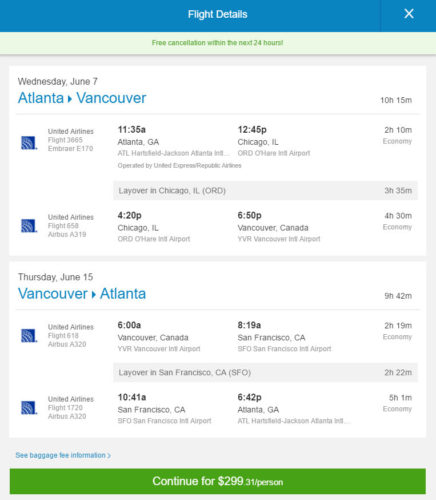The image size is (436, 500).
Task: Click the 6:50p Vancouver arrival time
Action: pyautogui.click(x=249, y=215)
